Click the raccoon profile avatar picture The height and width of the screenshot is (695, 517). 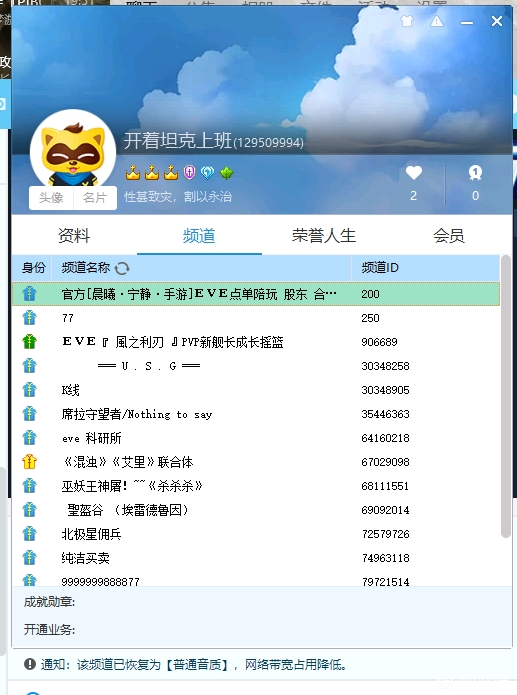(x=73, y=153)
